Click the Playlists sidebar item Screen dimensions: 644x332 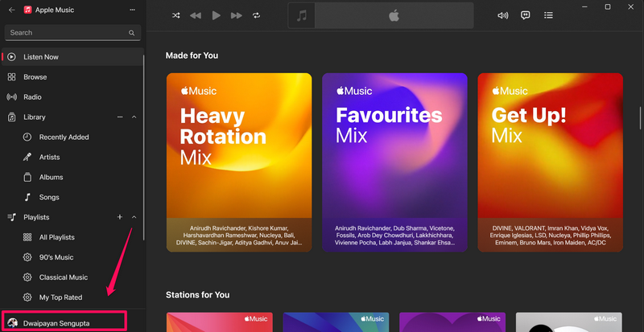pyautogui.click(x=72, y=218)
